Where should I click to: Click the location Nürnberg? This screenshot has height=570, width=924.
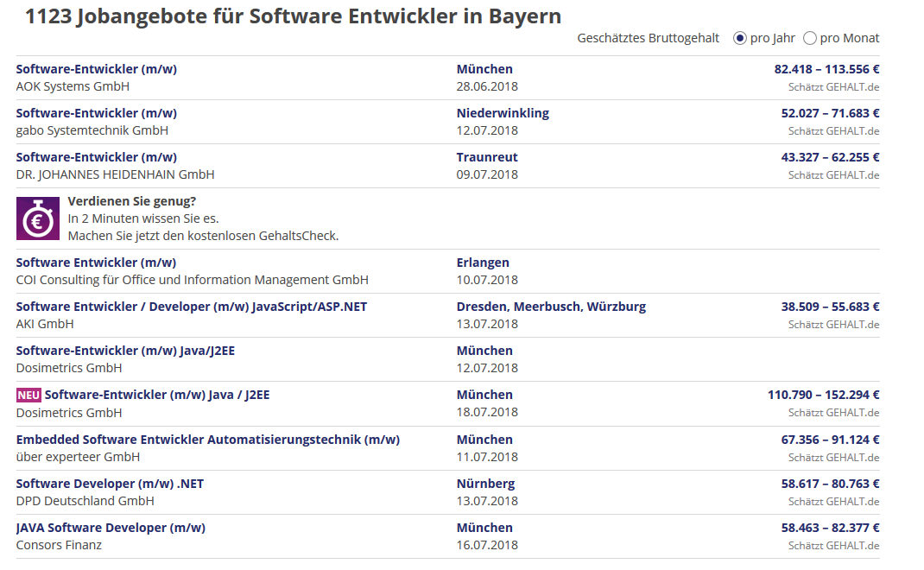click(x=485, y=484)
